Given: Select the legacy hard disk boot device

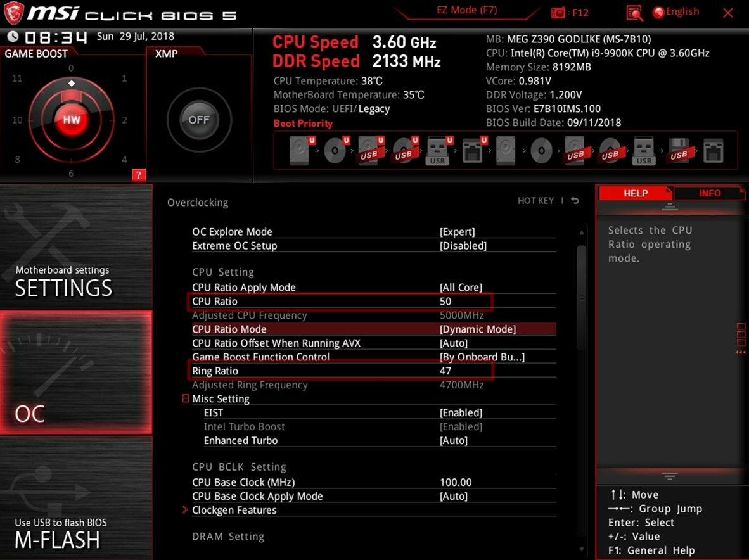Looking at the screenshot, I should [506, 150].
